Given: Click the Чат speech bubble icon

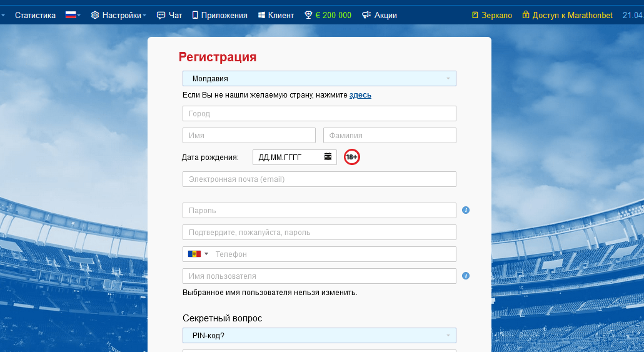Looking at the screenshot, I should (161, 15).
